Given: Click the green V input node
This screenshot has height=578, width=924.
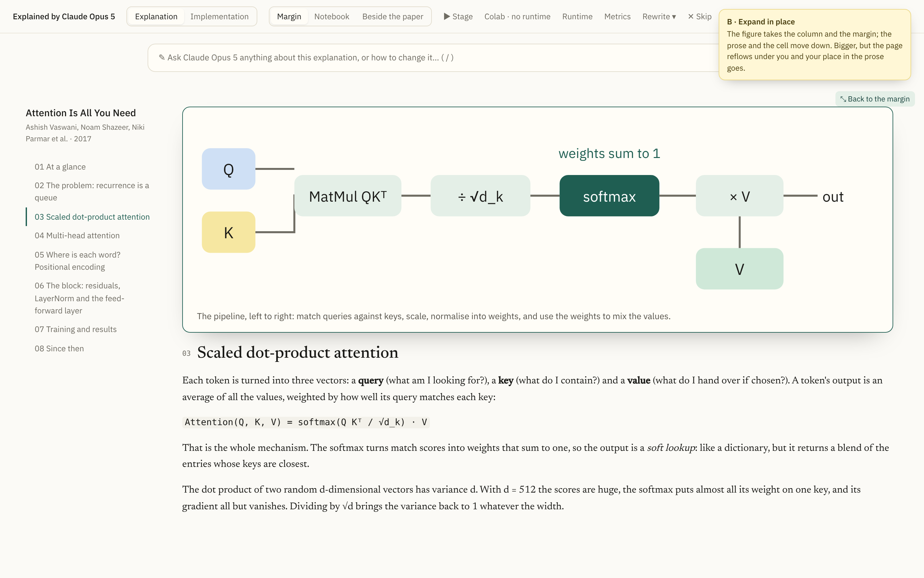Looking at the screenshot, I should pos(739,269).
